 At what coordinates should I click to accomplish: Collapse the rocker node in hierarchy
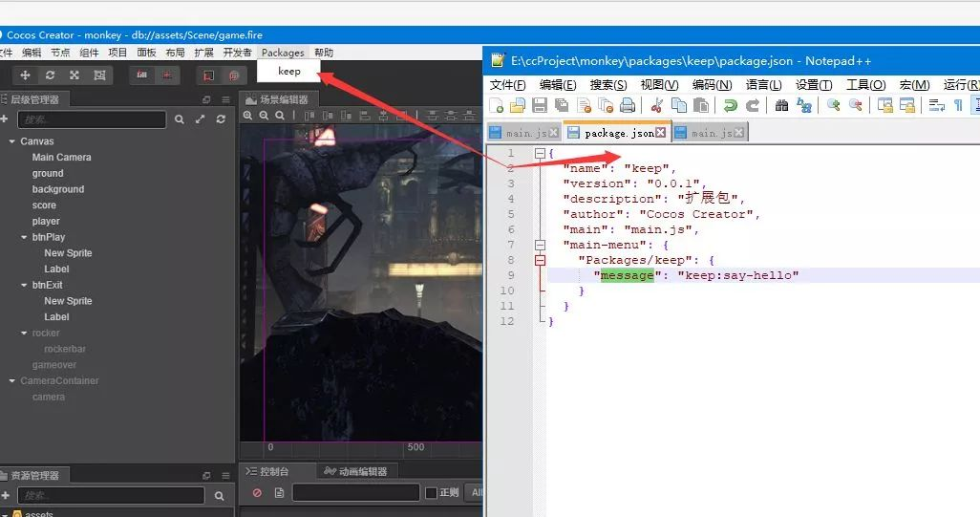(x=25, y=334)
